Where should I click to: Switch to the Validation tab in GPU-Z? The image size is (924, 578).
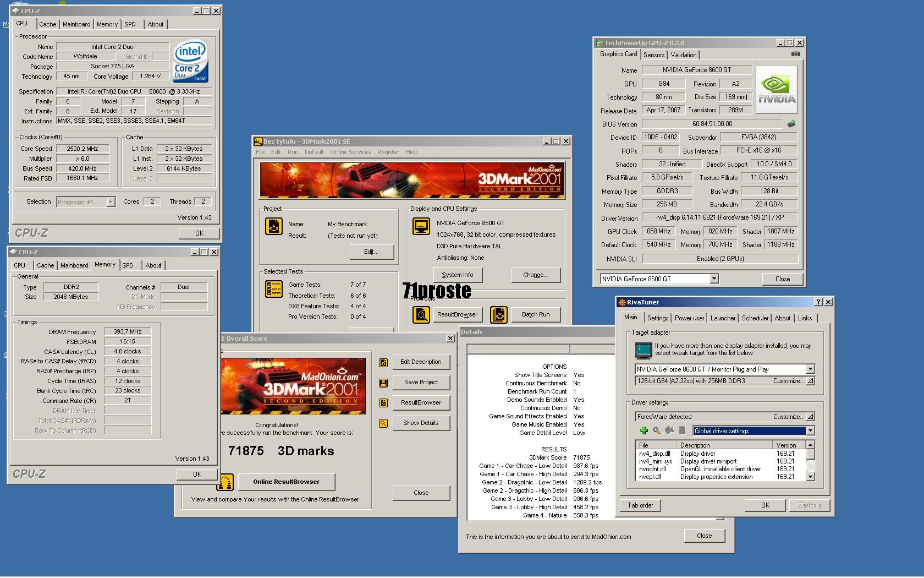(684, 55)
